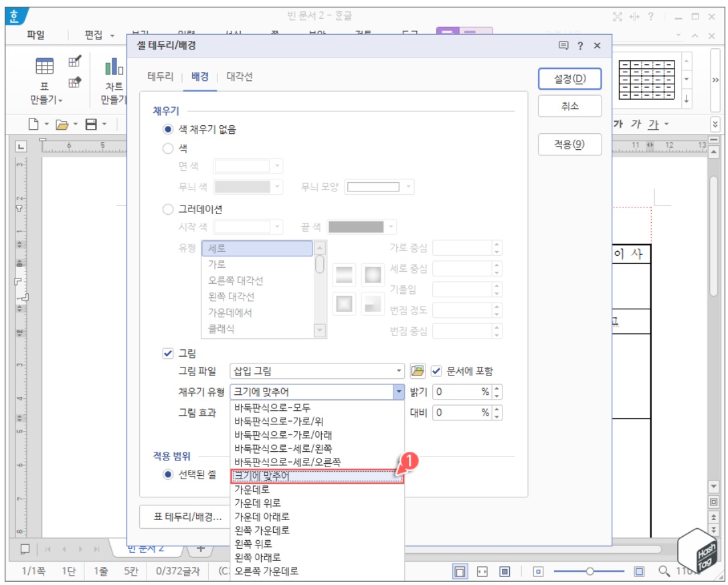This screenshot has height=585, width=728.
Task: Click the 밝기 percent input field
Action: click(462, 392)
